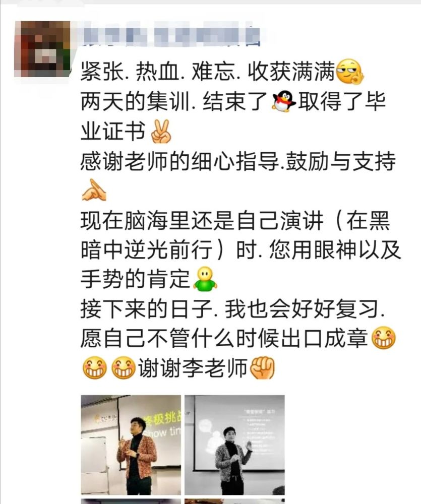Image resolution: width=421 pixels, height=504 pixels.
Task: Click the text 感谢老师的细心指导
Action: [x=179, y=161]
